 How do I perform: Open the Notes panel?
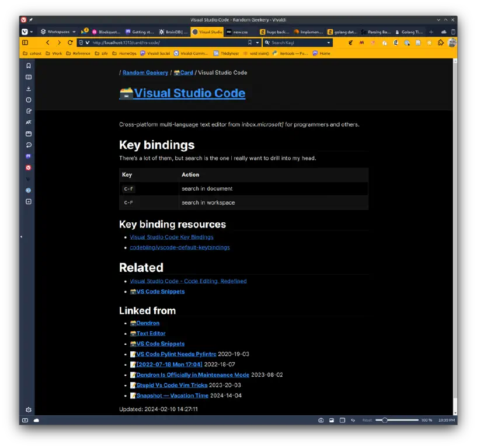[29, 111]
